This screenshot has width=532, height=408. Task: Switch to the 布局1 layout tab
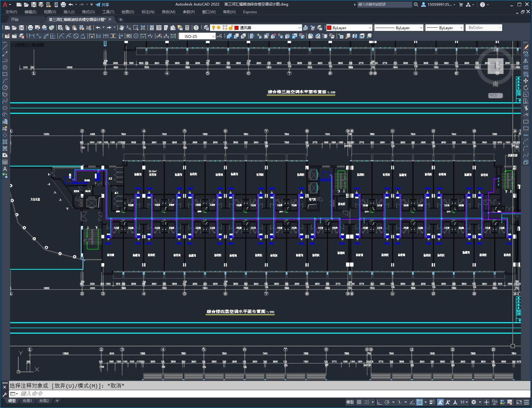point(27,401)
